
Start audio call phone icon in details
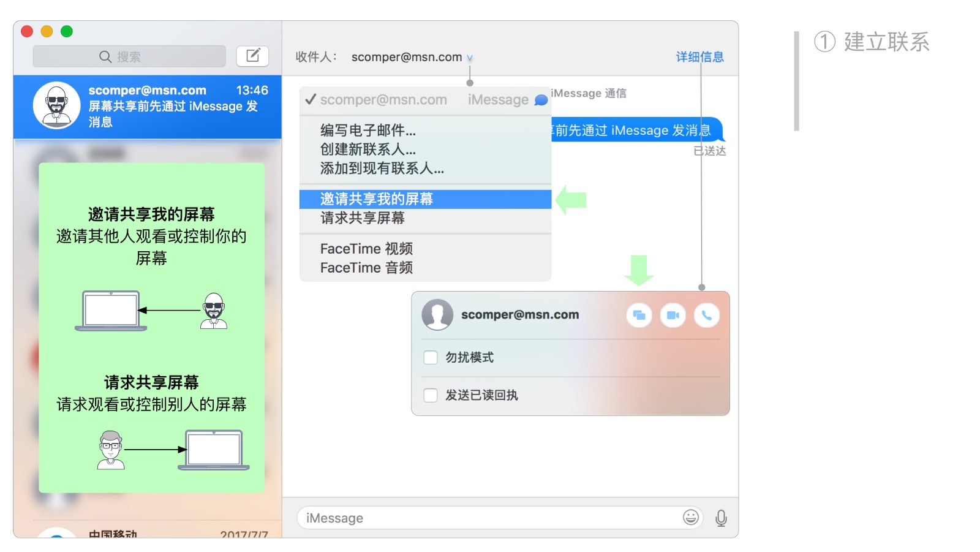[x=706, y=315]
